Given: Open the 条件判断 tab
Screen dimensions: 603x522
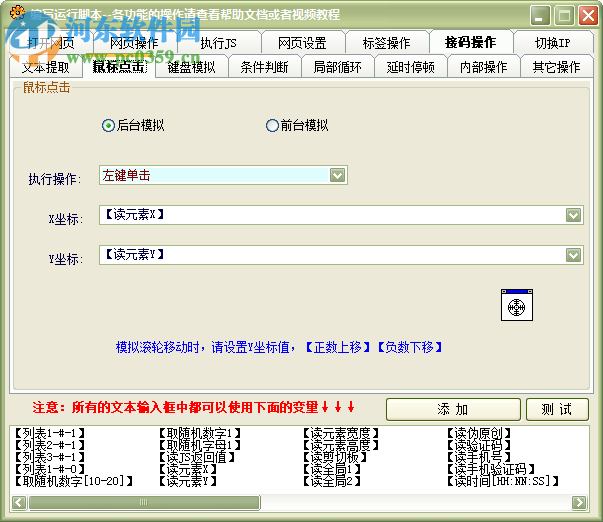Looking at the screenshot, I should pos(265,67).
